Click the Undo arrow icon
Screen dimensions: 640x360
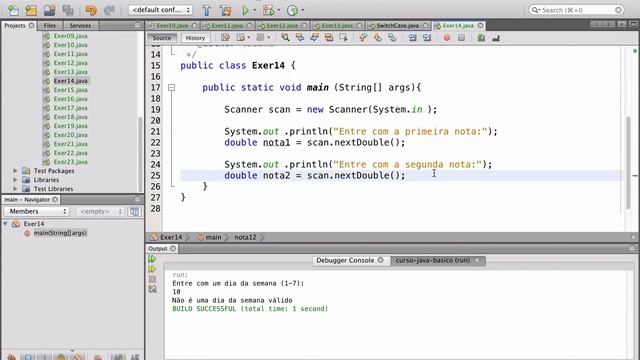click(91, 10)
